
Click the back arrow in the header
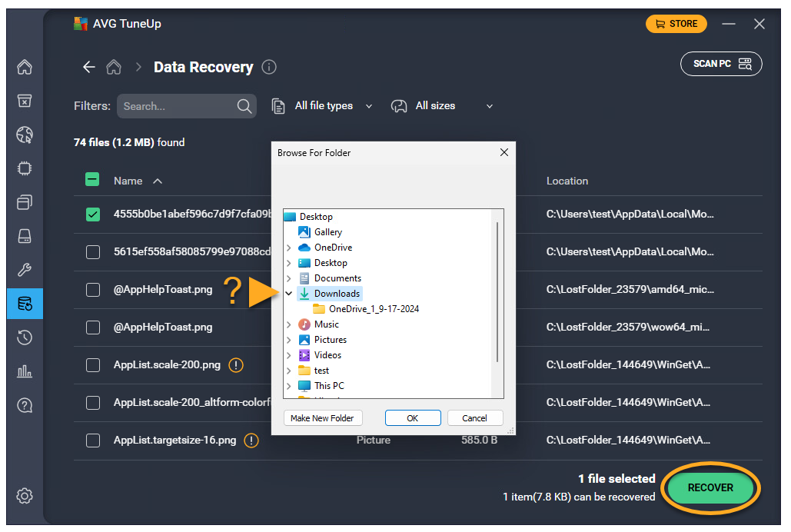(89, 68)
